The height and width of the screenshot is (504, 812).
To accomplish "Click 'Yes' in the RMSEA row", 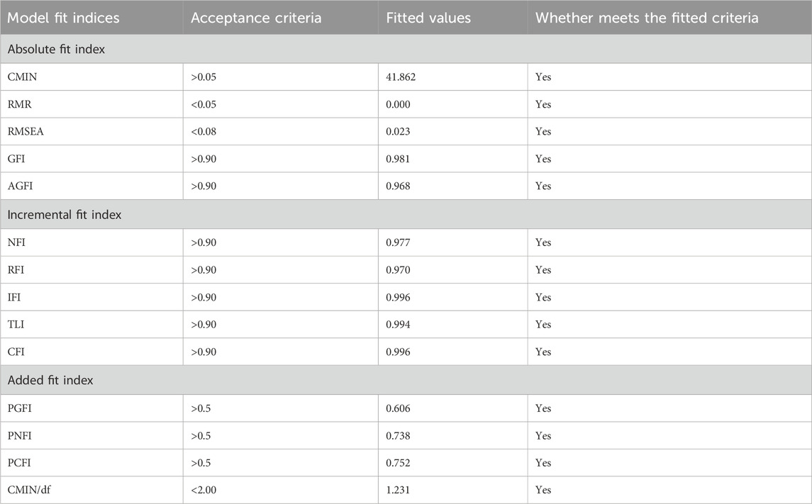I will coord(543,132).
